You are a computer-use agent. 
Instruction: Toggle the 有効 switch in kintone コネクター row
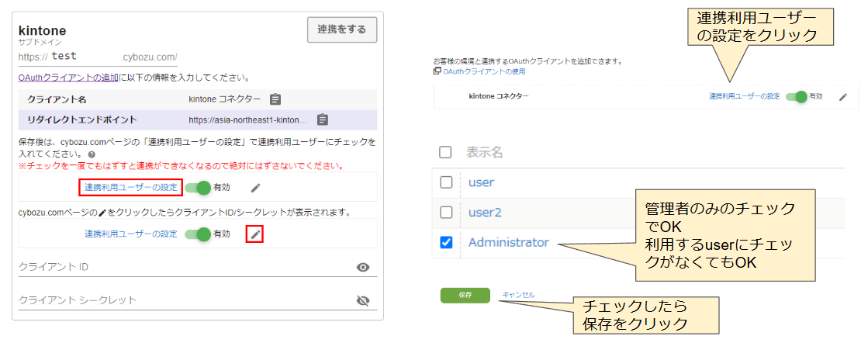(797, 96)
